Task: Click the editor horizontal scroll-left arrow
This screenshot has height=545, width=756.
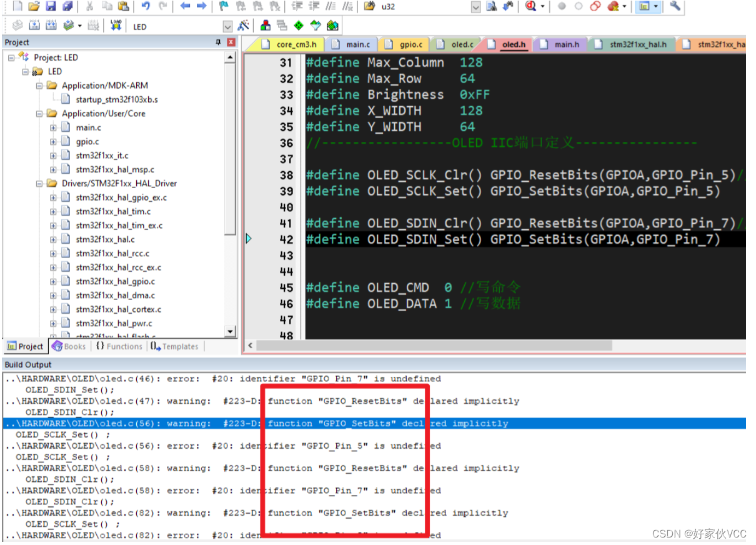Action: coord(251,345)
